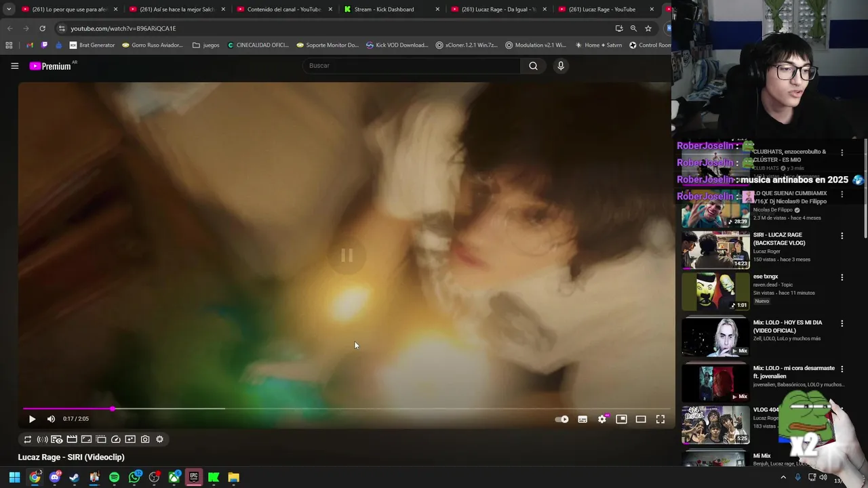Open Windows Start menu
The width and height of the screenshot is (868, 488).
14,477
